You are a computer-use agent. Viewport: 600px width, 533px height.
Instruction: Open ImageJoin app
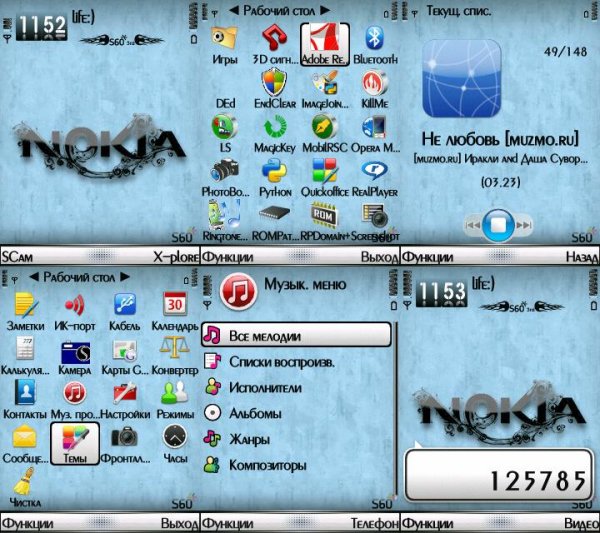[325, 89]
